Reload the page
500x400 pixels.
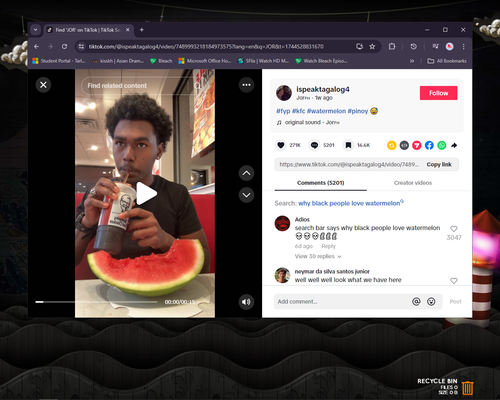[64, 46]
